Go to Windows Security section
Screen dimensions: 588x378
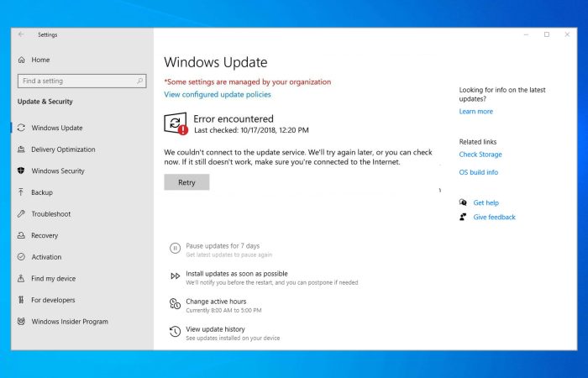tap(58, 171)
